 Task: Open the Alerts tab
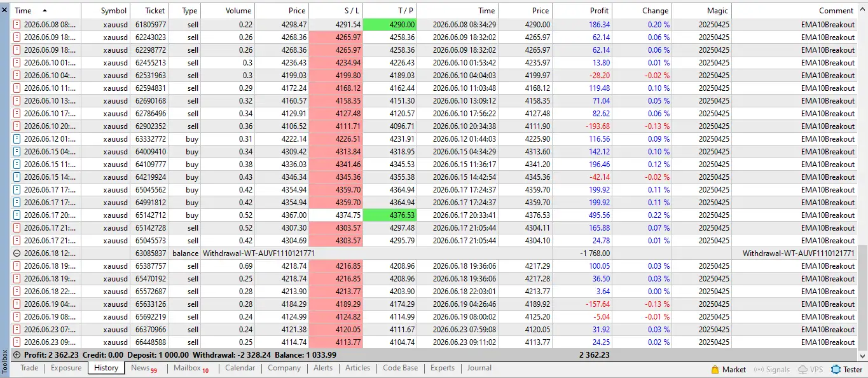coord(322,368)
